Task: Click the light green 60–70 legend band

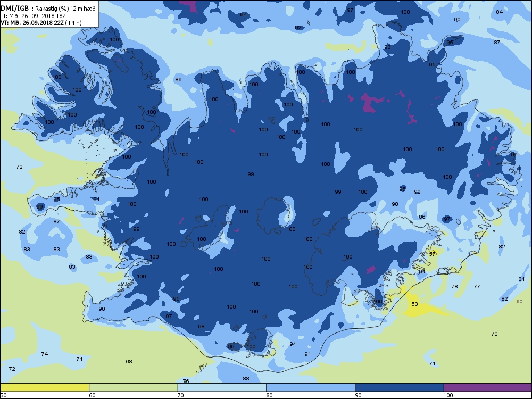Action: pos(134,387)
